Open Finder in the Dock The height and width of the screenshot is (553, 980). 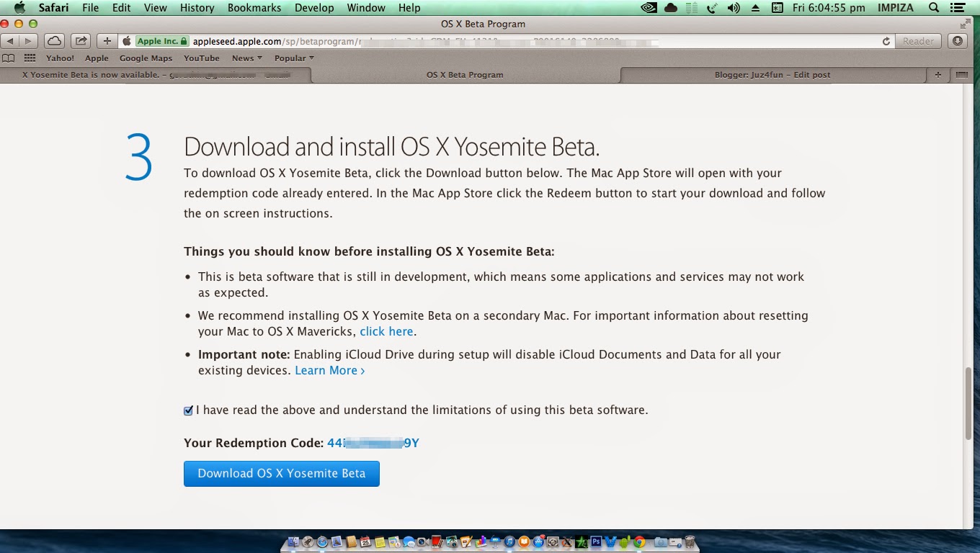tap(293, 542)
